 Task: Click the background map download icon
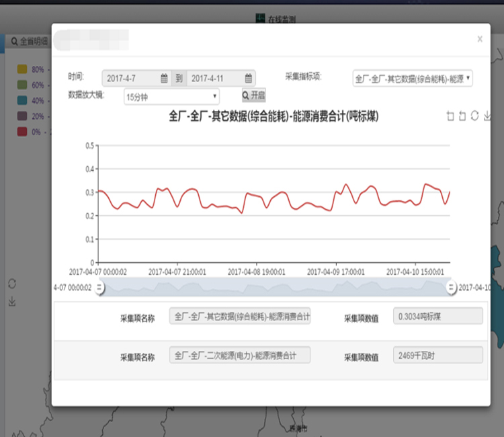pyautogui.click(x=12, y=302)
